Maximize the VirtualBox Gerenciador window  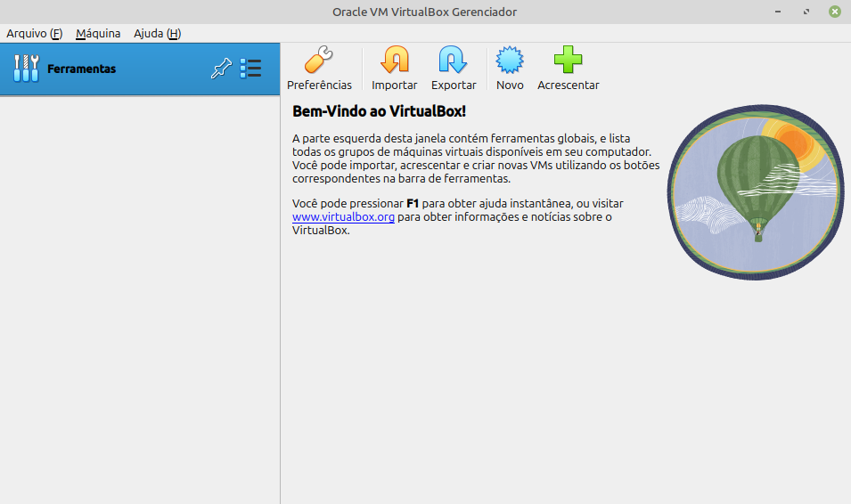pyautogui.click(x=806, y=12)
